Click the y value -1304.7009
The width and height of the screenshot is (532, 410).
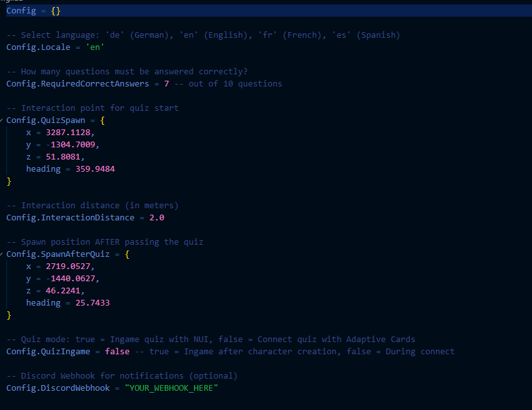click(70, 145)
